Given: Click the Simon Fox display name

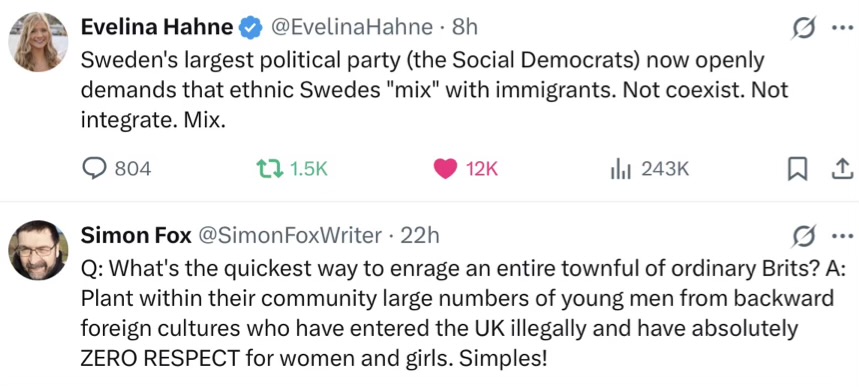Looking at the screenshot, I should [x=136, y=236].
